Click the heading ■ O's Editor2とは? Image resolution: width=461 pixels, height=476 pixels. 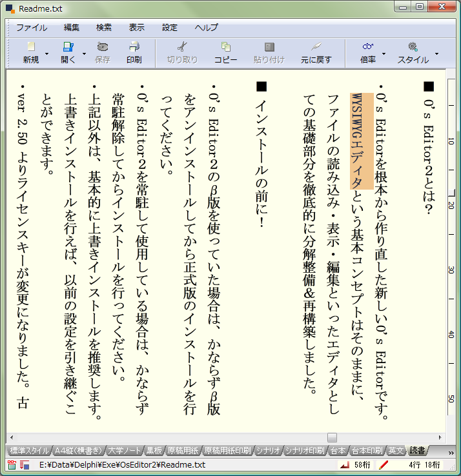coord(429,148)
